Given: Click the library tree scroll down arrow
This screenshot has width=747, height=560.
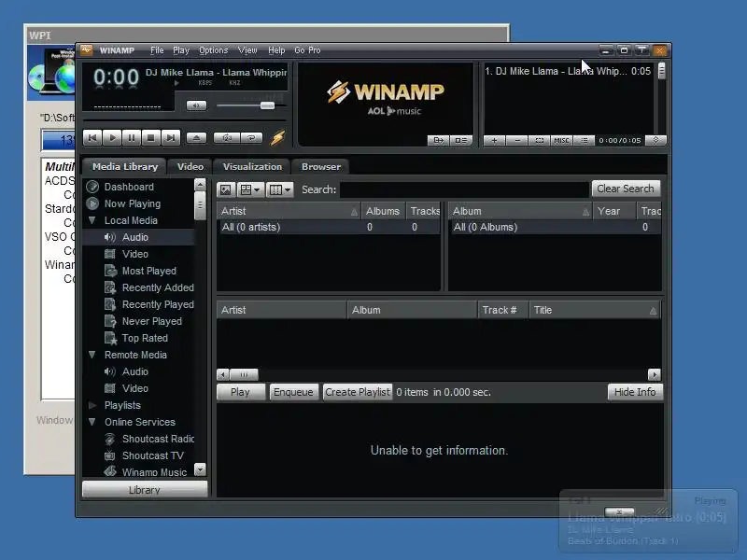Looking at the screenshot, I should pos(200,469).
